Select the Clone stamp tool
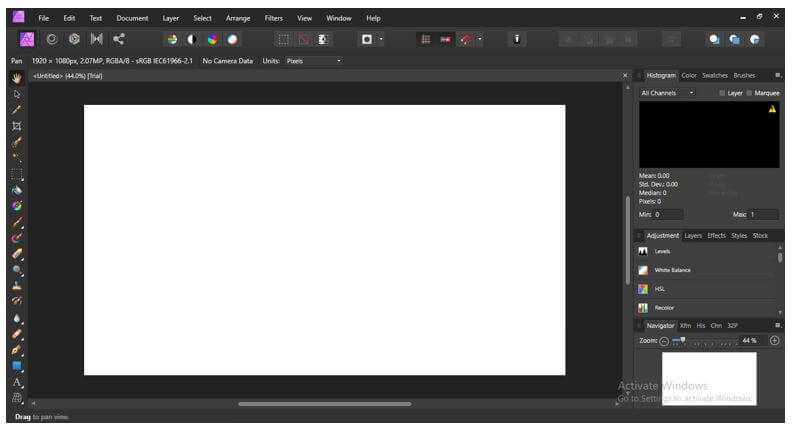The height and width of the screenshot is (433, 804). [17, 286]
